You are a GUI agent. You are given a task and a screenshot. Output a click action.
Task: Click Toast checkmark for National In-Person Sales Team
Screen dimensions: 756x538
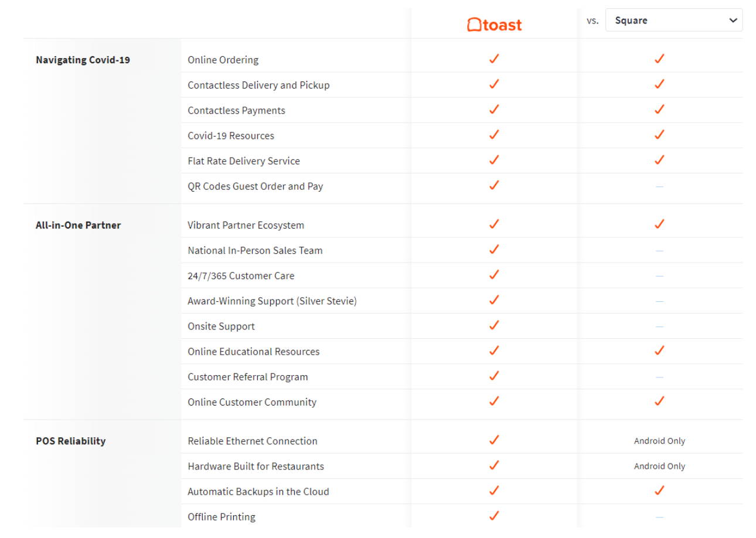pos(494,249)
